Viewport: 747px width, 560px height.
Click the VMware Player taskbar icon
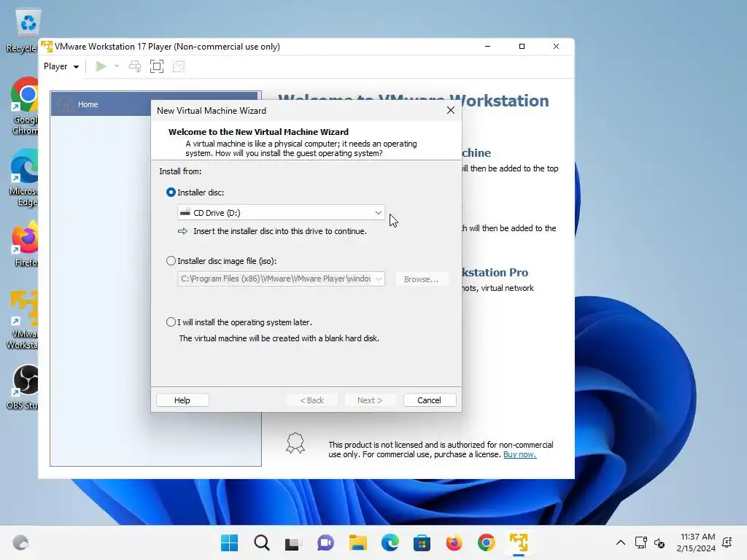pos(519,542)
